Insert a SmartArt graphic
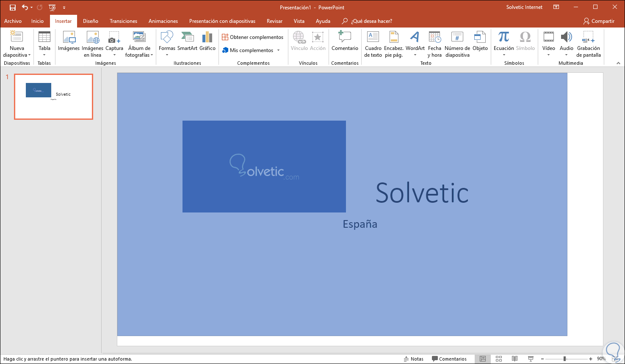Image resolution: width=625 pixels, height=364 pixels. [x=187, y=41]
